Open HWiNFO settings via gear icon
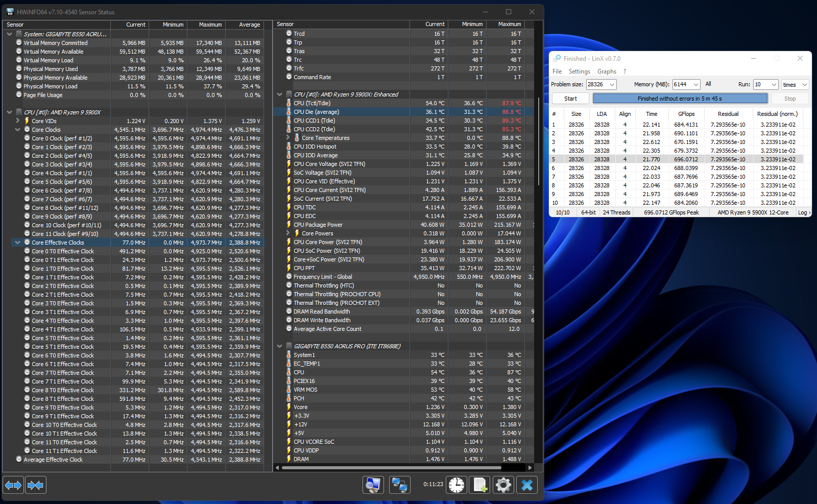817x504 pixels. (503, 485)
